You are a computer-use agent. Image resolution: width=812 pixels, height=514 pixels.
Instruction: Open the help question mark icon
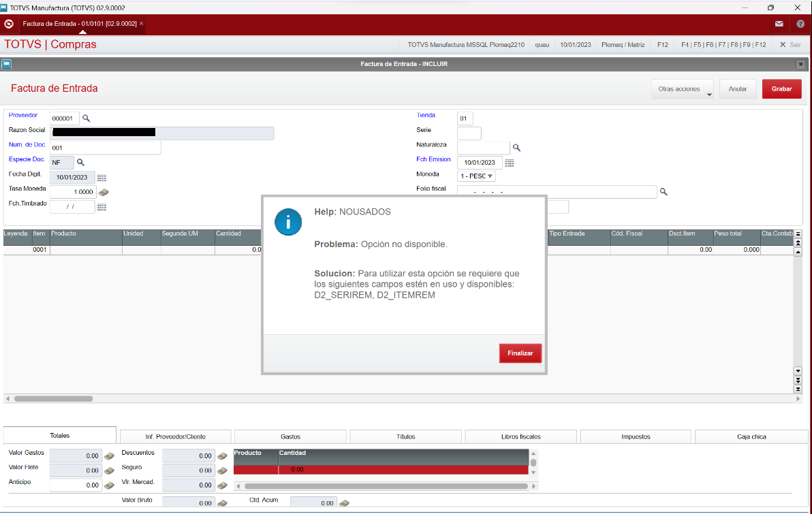point(800,24)
